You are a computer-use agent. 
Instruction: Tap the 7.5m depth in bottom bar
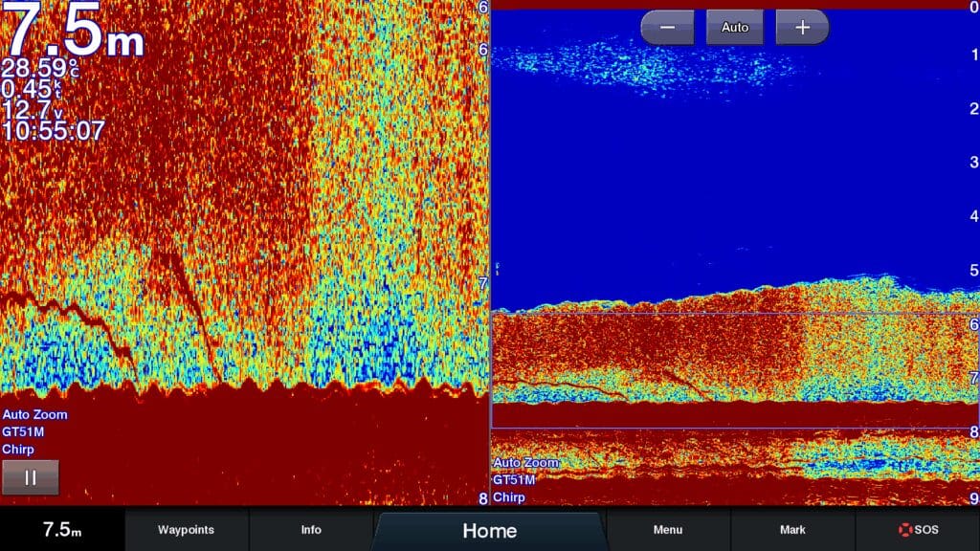[x=62, y=530]
